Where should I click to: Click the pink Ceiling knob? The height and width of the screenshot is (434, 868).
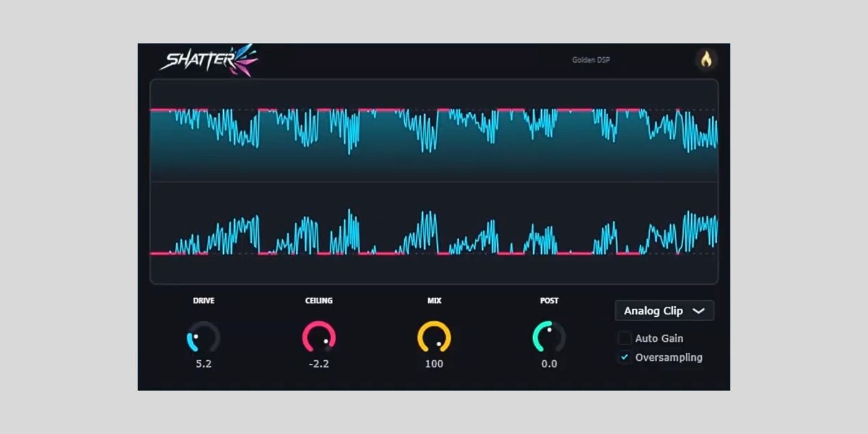click(x=319, y=337)
